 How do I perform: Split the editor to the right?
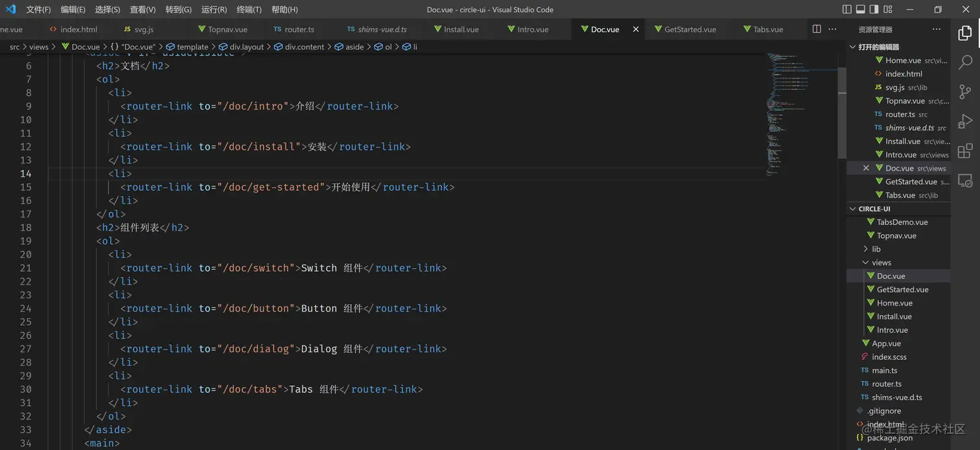pyautogui.click(x=817, y=29)
